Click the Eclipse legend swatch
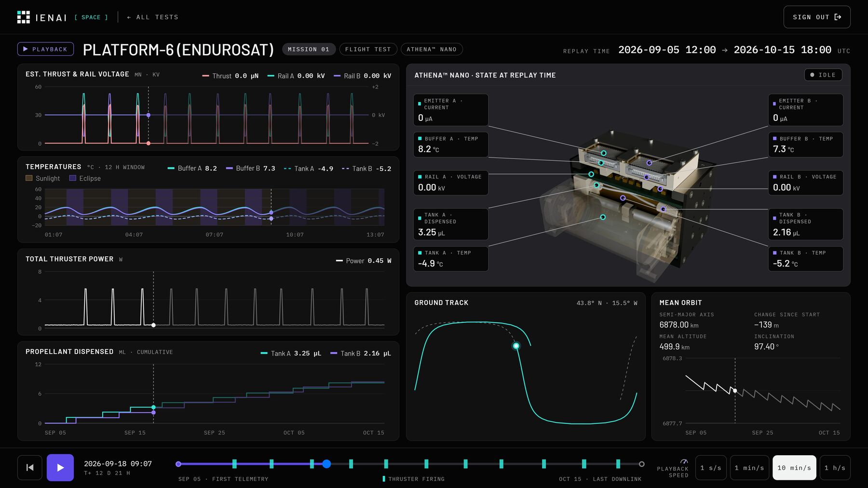The image size is (868, 488). tap(73, 178)
